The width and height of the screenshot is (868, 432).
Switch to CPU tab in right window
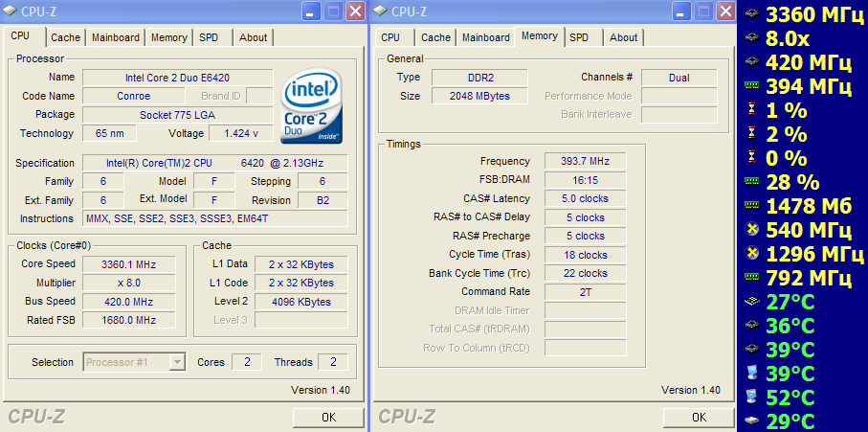[390, 37]
